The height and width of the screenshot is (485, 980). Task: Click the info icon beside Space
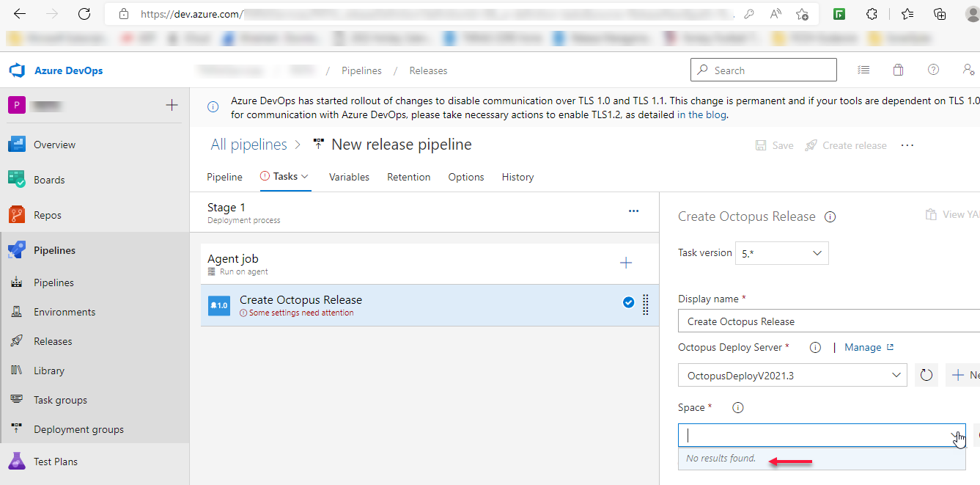tap(737, 407)
